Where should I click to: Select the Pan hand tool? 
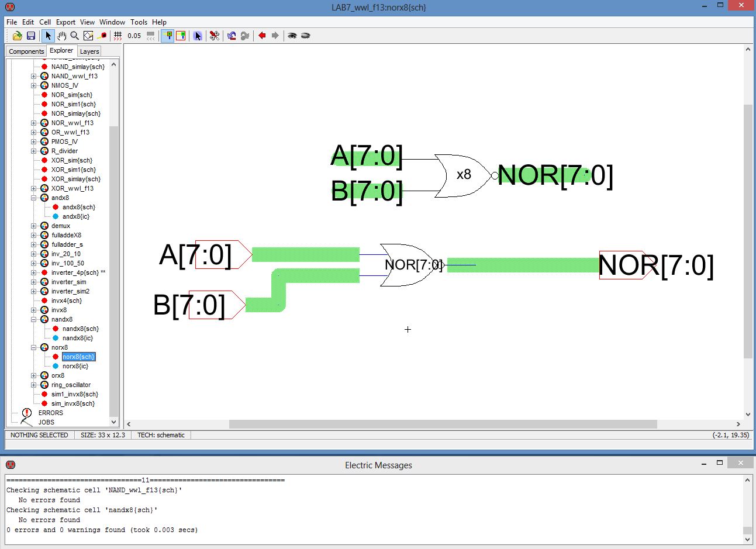[x=61, y=36]
